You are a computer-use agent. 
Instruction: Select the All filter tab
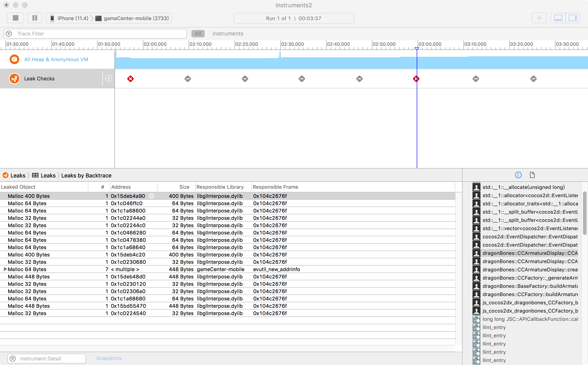(198, 34)
